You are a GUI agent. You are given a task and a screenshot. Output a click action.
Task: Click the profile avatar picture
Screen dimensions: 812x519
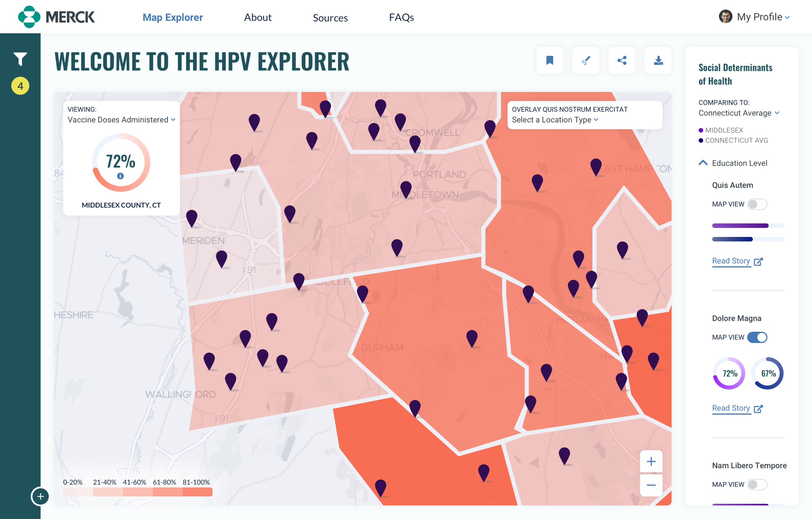pos(725,17)
